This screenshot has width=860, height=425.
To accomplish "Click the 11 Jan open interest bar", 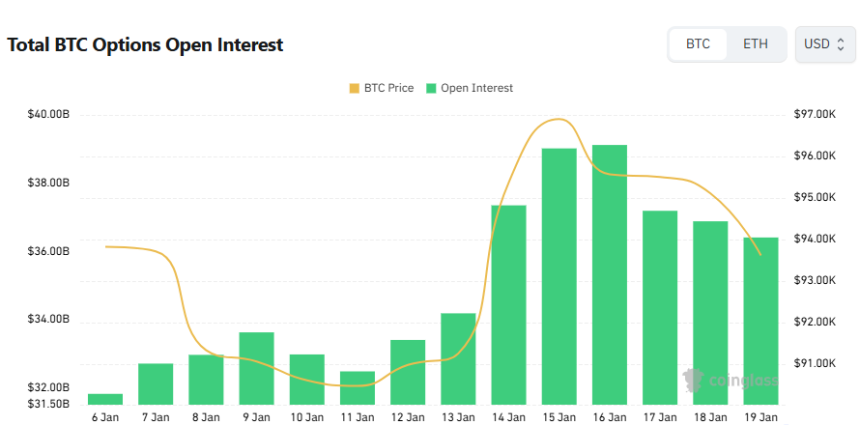I will click(x=357, y=388).
